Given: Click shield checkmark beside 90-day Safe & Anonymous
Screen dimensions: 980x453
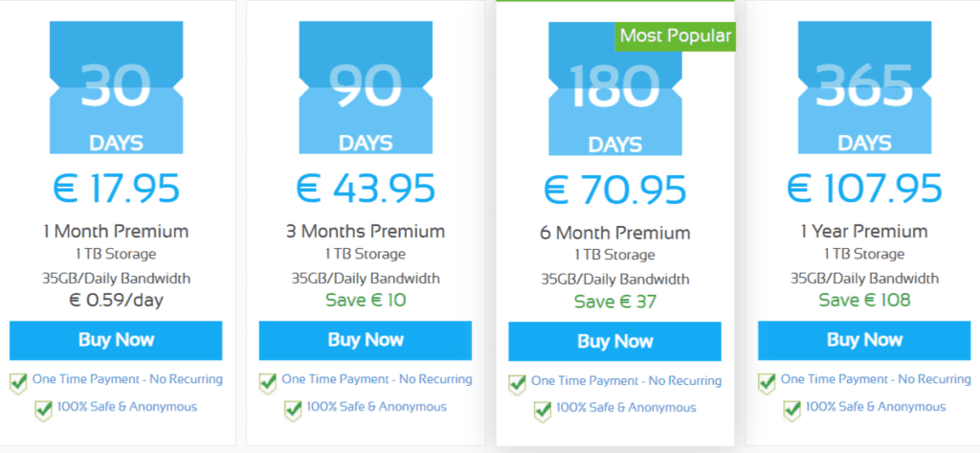Looking at the screenshot, I should click(x=293, y=409).
